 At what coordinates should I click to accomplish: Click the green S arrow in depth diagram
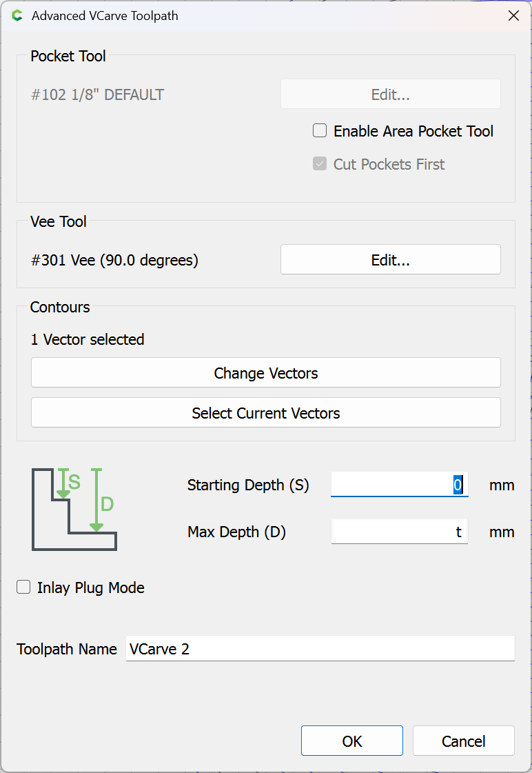63,483
